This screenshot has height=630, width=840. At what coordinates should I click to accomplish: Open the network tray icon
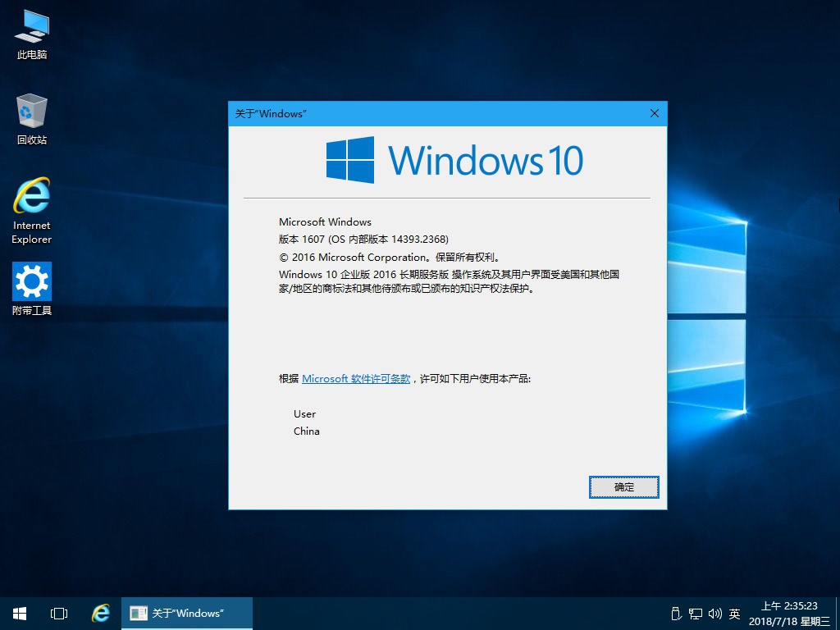click(x=696, y=614)
